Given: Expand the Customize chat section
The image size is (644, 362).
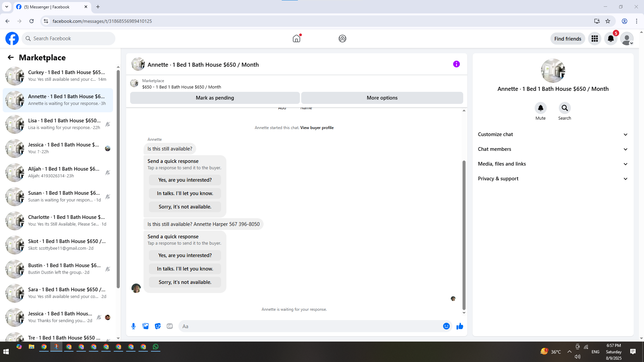Looking at the screenshot, I should click(552, 134).
